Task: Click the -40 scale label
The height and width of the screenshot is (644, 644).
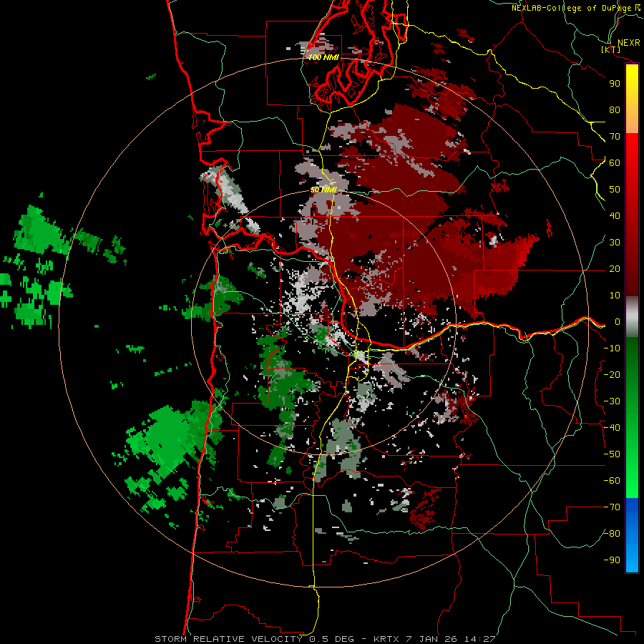Action: 612,428
